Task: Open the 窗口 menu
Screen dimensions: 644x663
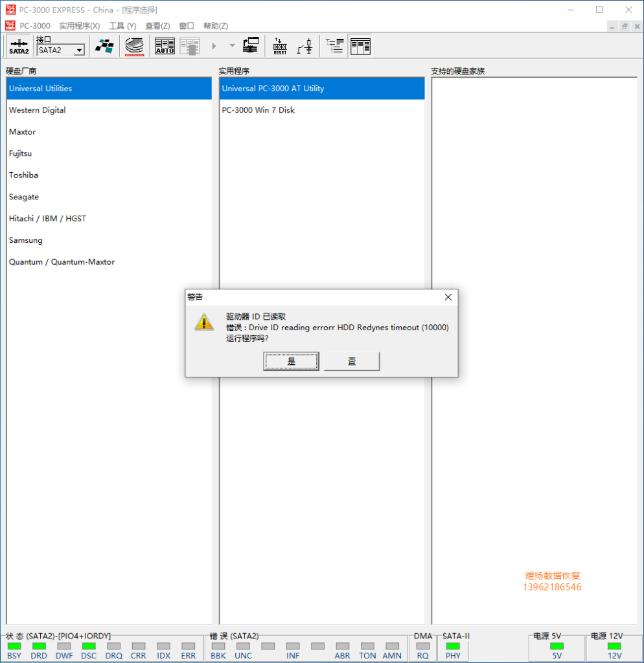Action: tap(187, 26)
